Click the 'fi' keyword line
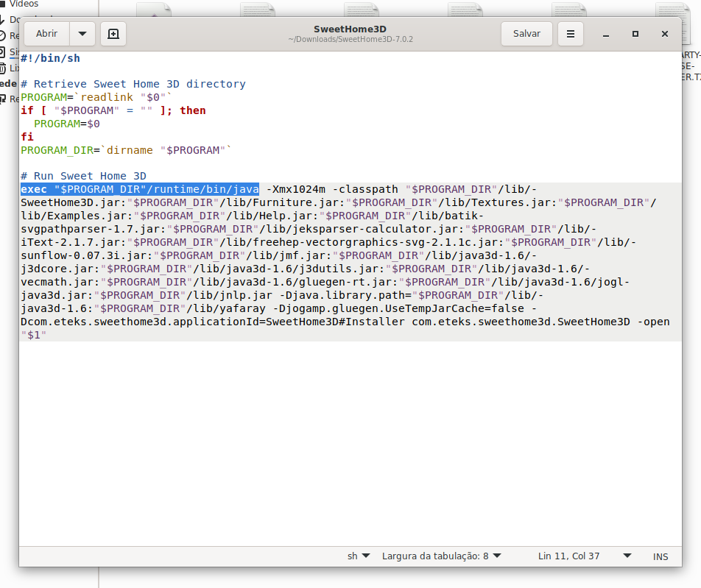 (x=27, y=137)
